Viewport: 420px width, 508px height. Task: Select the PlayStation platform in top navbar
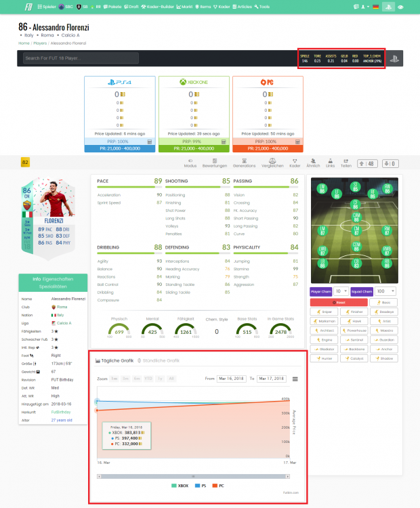pyautogui.click(x=388, y=7)
